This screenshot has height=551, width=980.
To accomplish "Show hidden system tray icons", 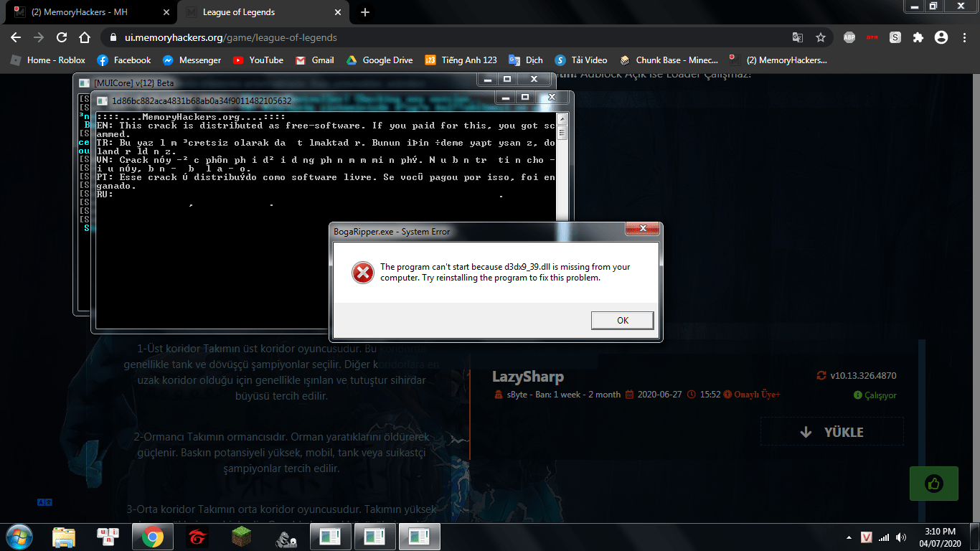I will coord(850,537).
